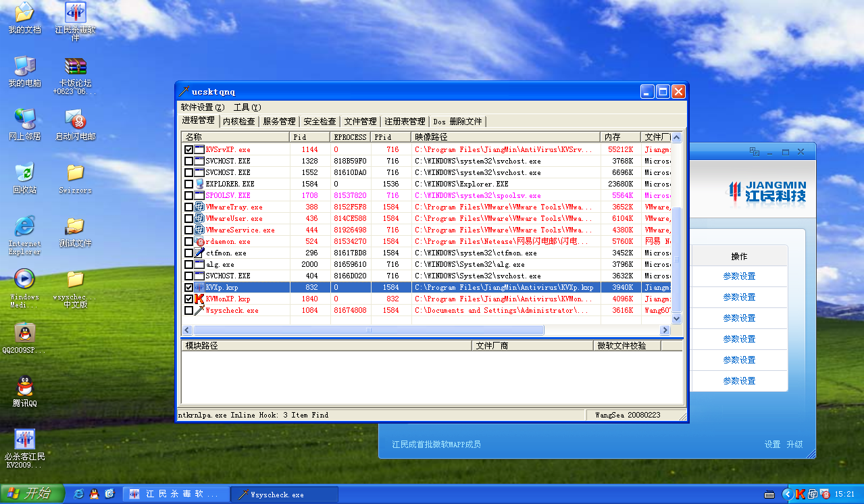Sort process list by 内存 column
This screenshot has width=864, height=504.
coord(621,137)
